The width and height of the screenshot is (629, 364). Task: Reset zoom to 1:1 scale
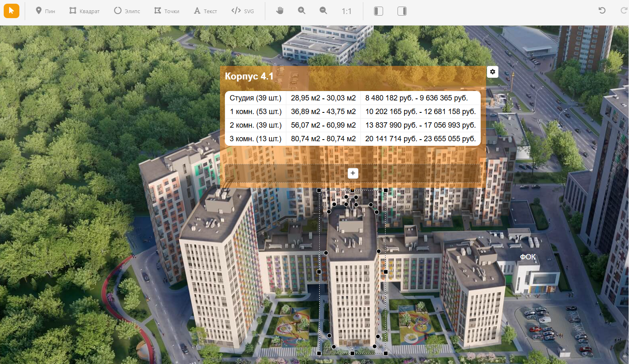point(346,11)
